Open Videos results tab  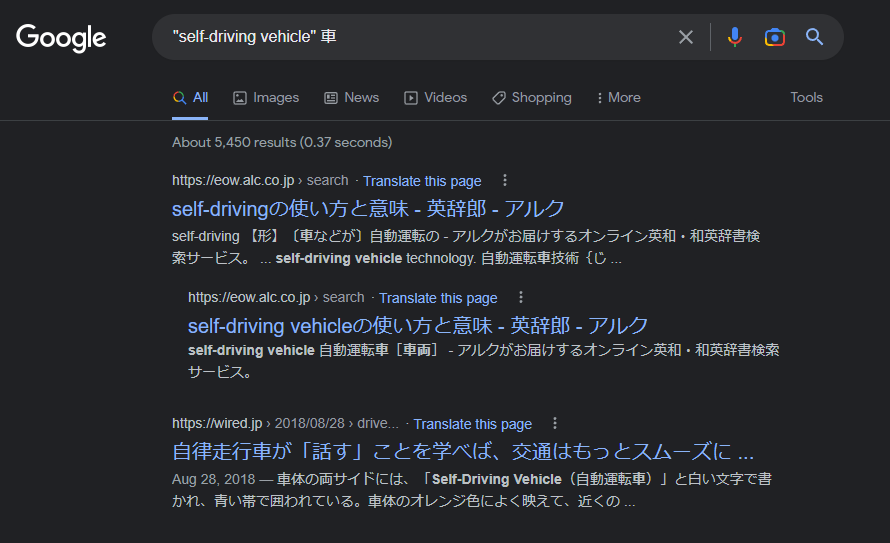coord(435,98)
